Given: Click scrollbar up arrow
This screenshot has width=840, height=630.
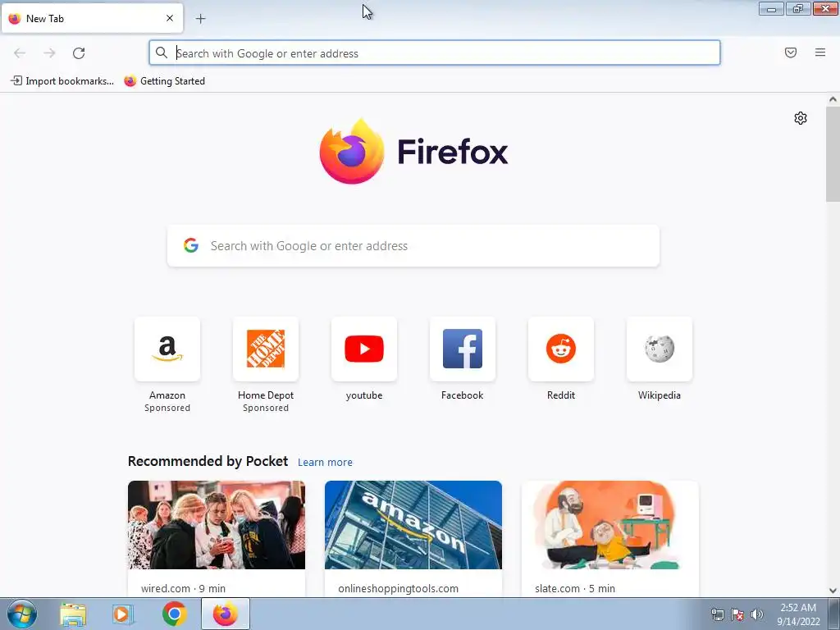Looking at the screenshot, I should pyautogui.click(x=833, y=99).
